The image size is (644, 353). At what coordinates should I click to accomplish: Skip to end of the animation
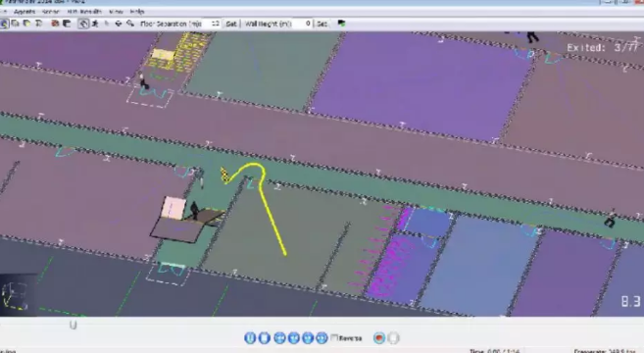322,337
